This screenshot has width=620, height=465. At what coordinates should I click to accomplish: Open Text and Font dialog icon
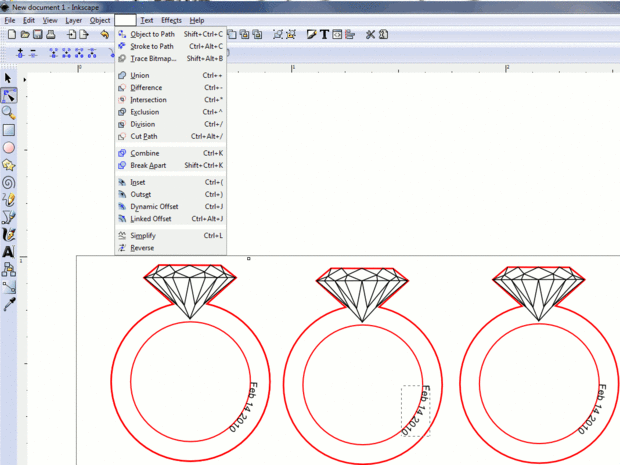tap(324, 34)
